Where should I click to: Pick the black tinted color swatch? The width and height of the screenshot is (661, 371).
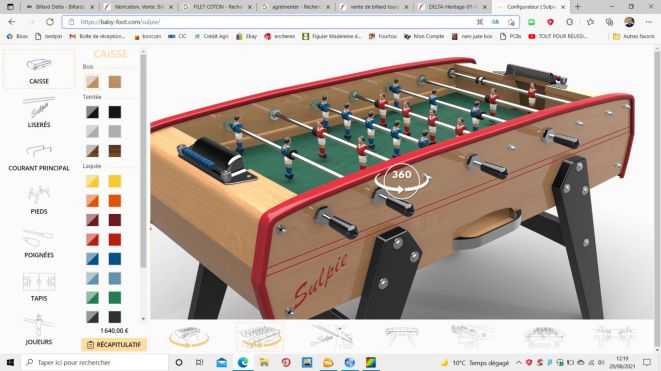(x=114, y=112)
